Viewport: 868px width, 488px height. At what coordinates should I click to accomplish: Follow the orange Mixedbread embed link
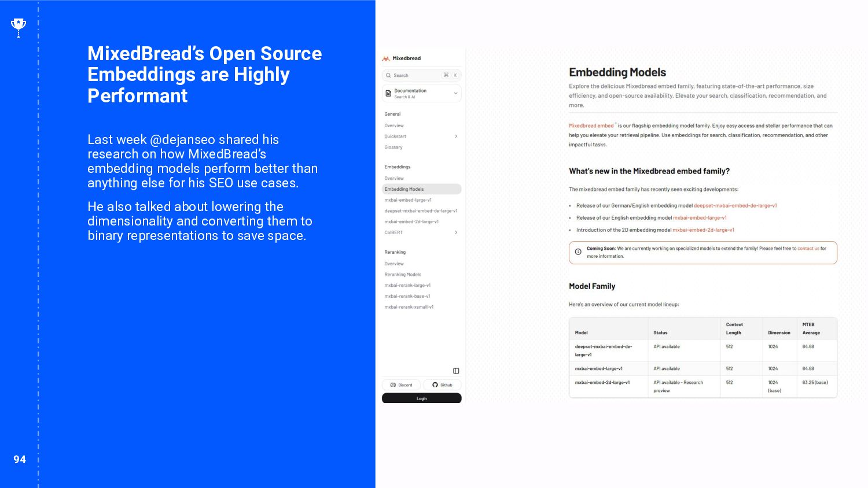591,125
